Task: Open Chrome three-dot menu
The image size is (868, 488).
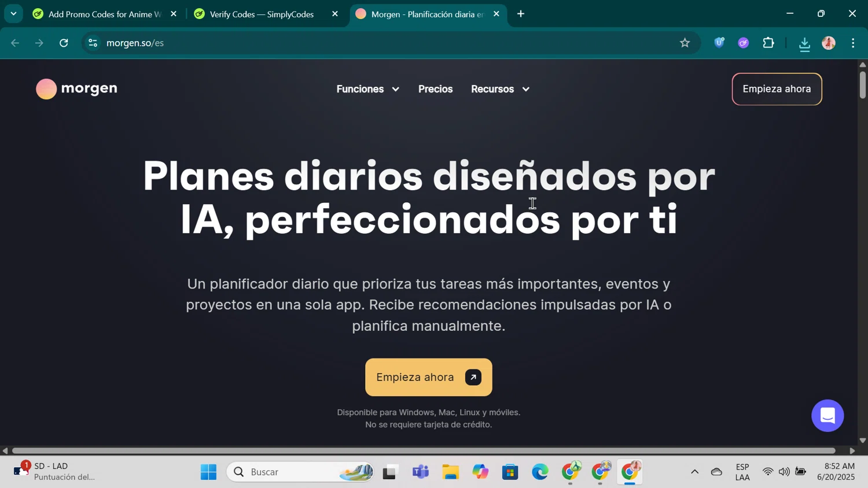Action: (854, 43)
